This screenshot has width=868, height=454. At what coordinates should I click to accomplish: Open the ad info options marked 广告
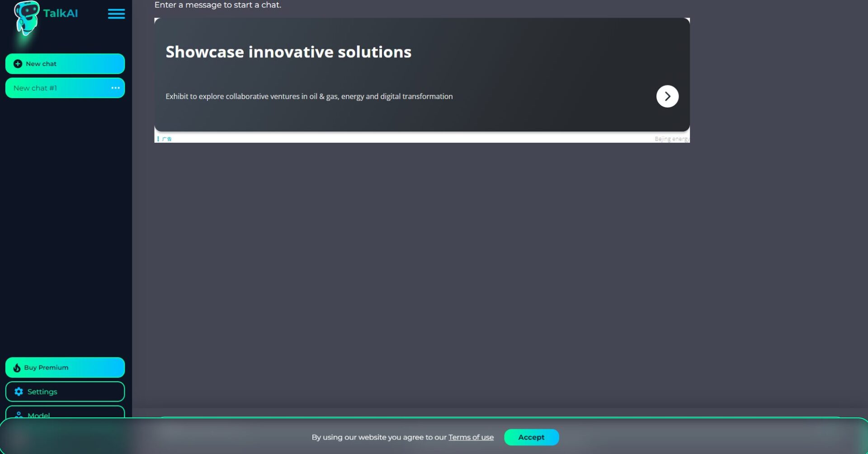(165, 139)
